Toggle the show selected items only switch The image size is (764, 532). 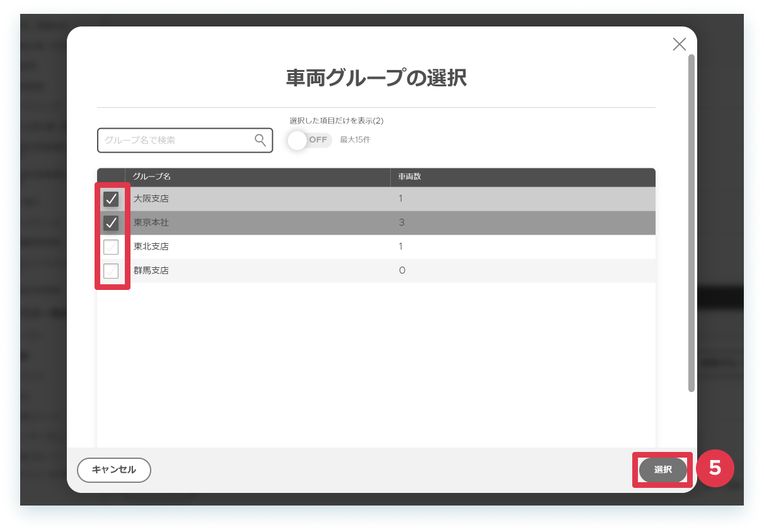[310, 140]
